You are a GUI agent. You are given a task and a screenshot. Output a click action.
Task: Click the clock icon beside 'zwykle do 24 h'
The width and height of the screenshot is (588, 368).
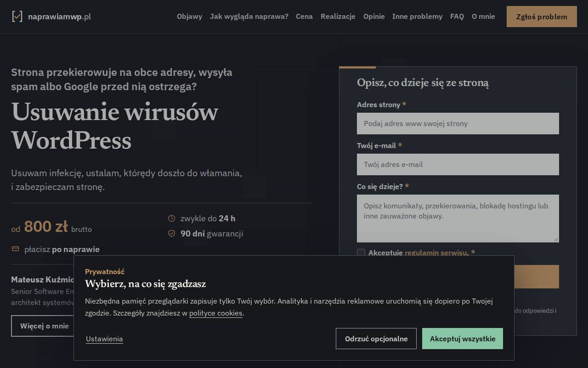point(172,218)
